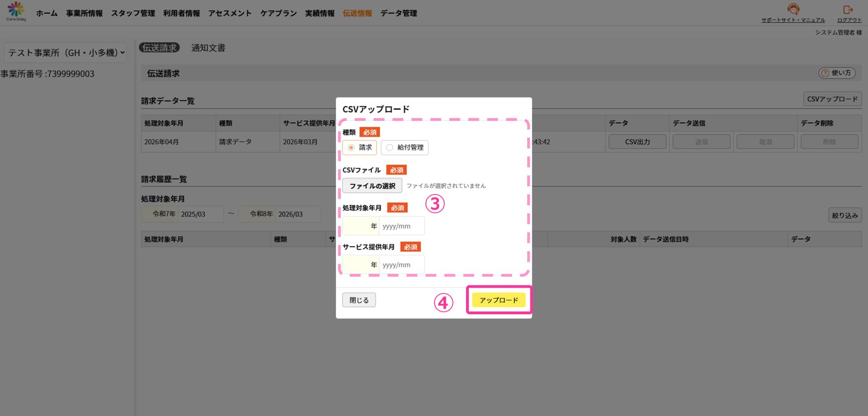Click the logout icon

pyautogui.click(x=848, y=10)
